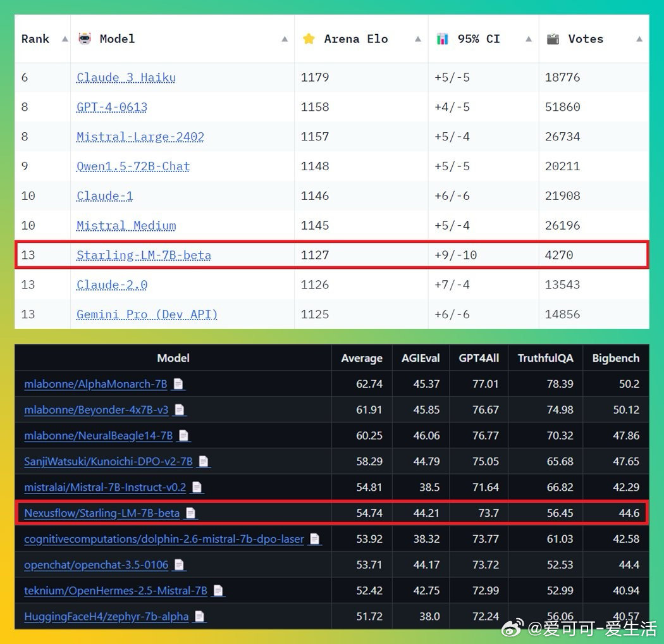Screen dimensions: 664x644
Task: Click the votes value 51860
Action: click(562, 107)
